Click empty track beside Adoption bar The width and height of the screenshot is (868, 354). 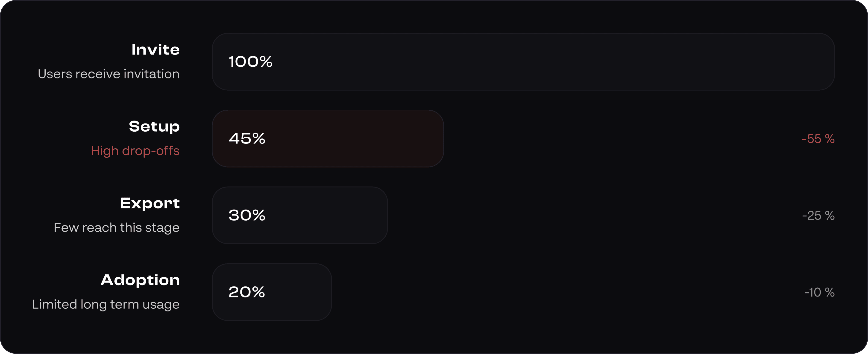(x=566, y=292)
